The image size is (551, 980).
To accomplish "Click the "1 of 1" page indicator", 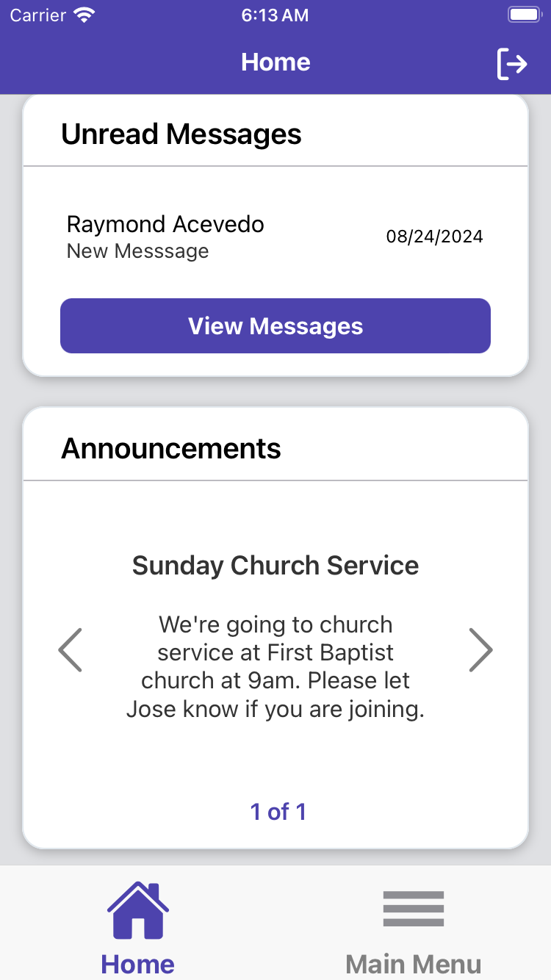I will pos(278,812).
